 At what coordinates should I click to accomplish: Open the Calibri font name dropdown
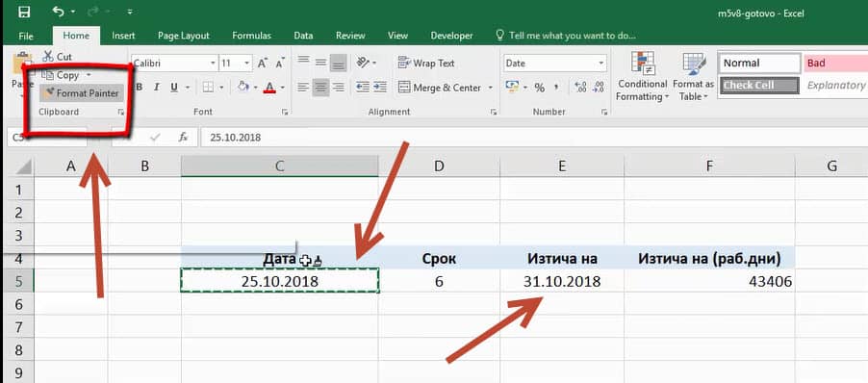(x=213, y=64)
